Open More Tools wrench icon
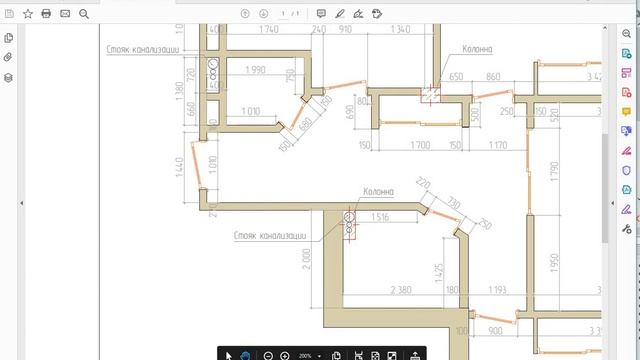 627,229
